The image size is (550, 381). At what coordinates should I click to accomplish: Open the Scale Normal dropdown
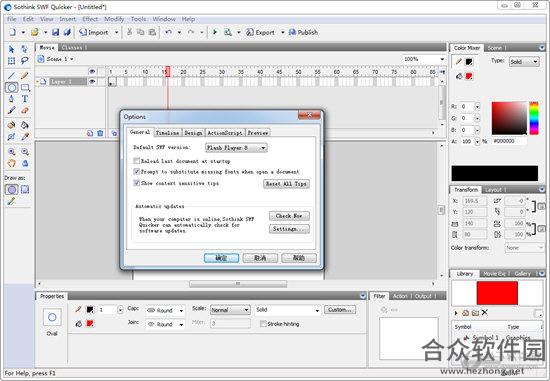click(230, 310)
